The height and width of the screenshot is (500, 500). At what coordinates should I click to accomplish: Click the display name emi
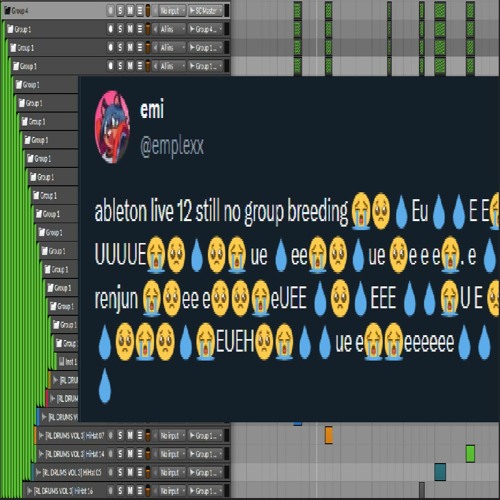click(x=152, y=109)
